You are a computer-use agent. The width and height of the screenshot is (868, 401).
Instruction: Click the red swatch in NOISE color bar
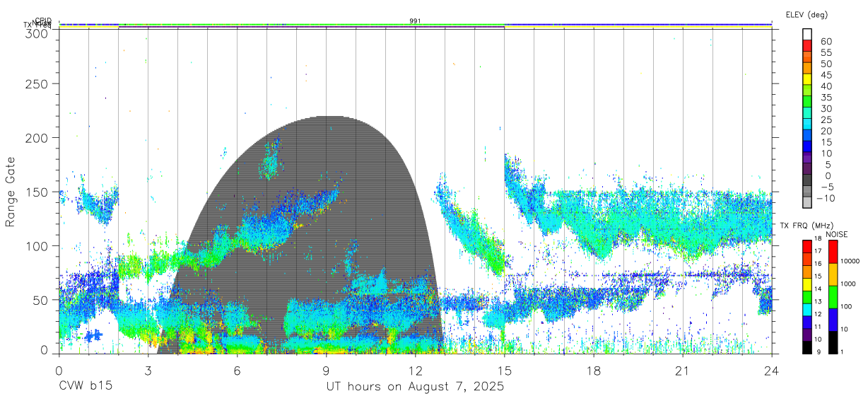click(833, 252)
